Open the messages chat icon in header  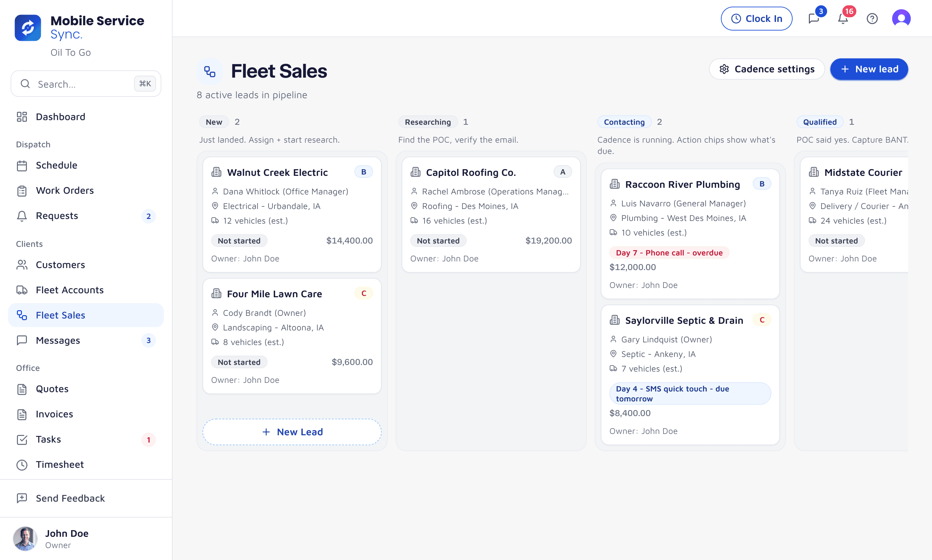pyautogui.click(x=814, y=19)
